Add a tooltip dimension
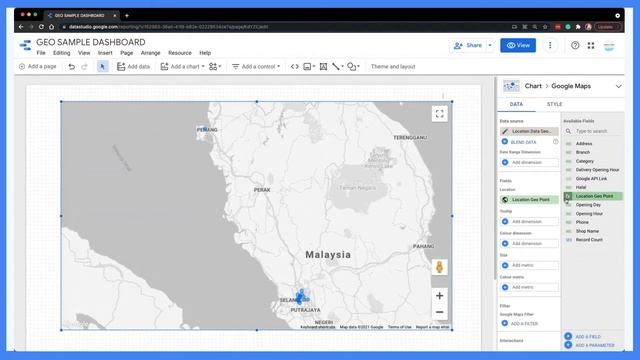 [529, 222]
